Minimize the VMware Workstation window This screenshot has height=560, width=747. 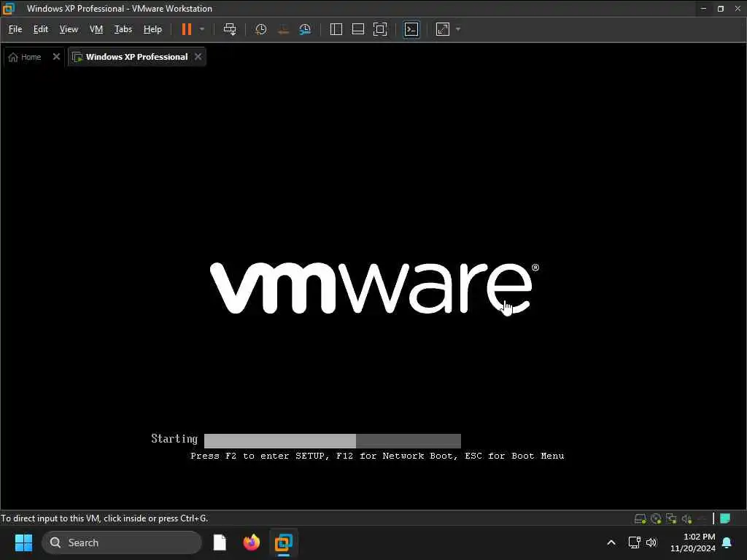point(704,9)
